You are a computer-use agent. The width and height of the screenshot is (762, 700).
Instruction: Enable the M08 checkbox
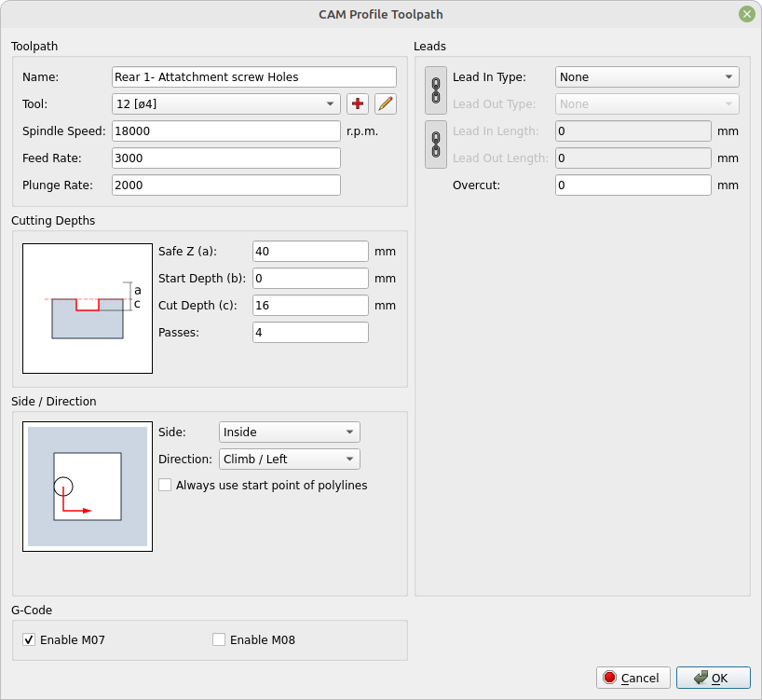pyautogui.click(x=219, y=639)
